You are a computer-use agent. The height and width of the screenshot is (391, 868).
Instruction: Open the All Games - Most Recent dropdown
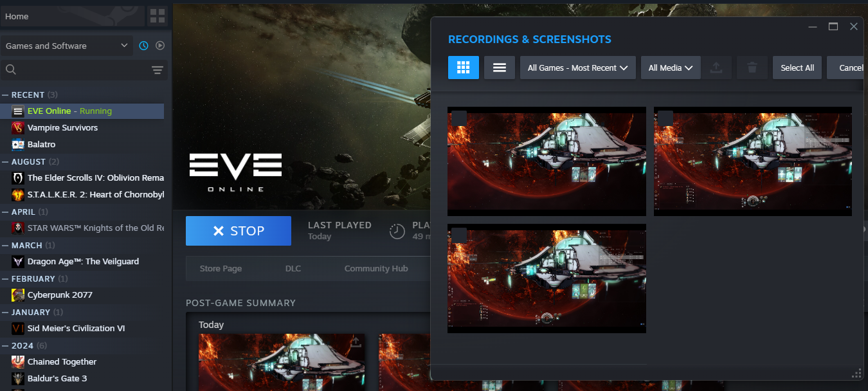point(578,68)
